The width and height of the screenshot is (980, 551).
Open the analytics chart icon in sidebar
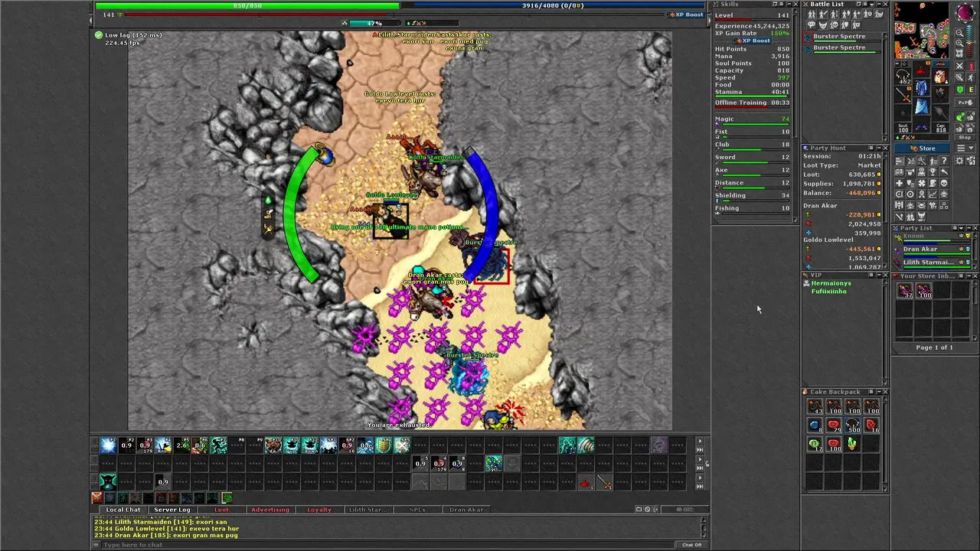pyautogui.click(x=933, y=194)
